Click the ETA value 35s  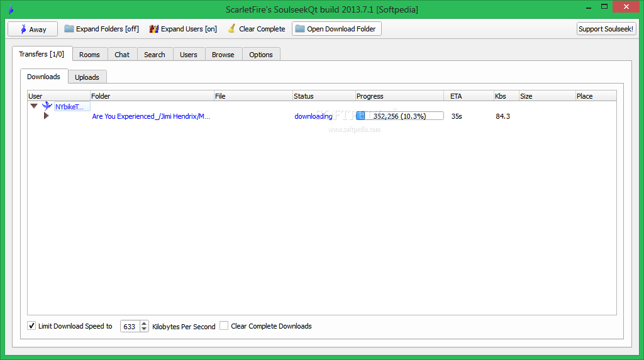(457, 116)
